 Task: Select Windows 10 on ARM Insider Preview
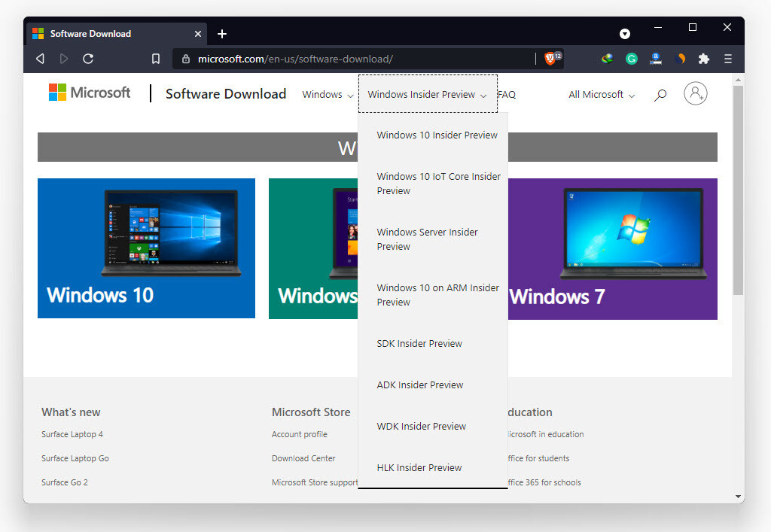[x=437, y=295]
